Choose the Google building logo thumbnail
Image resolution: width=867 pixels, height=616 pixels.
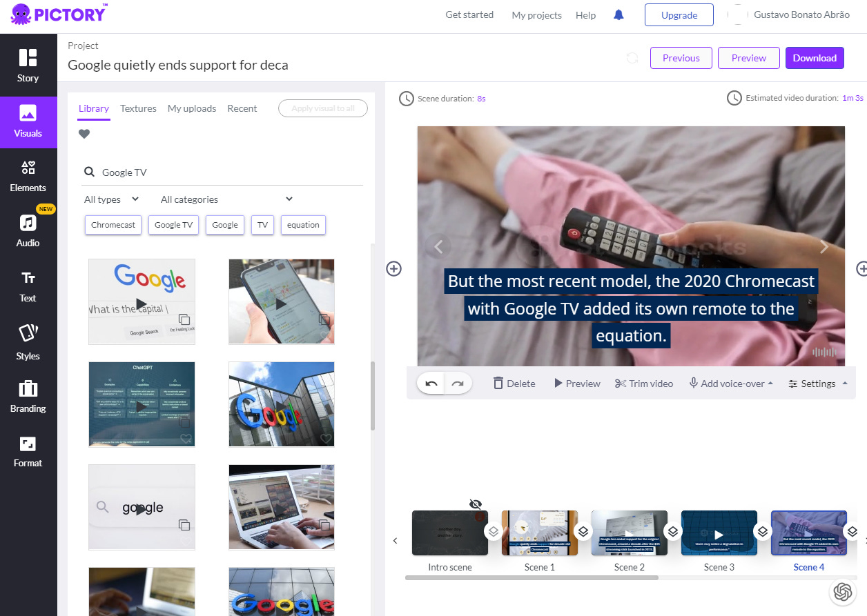point(281,404)
